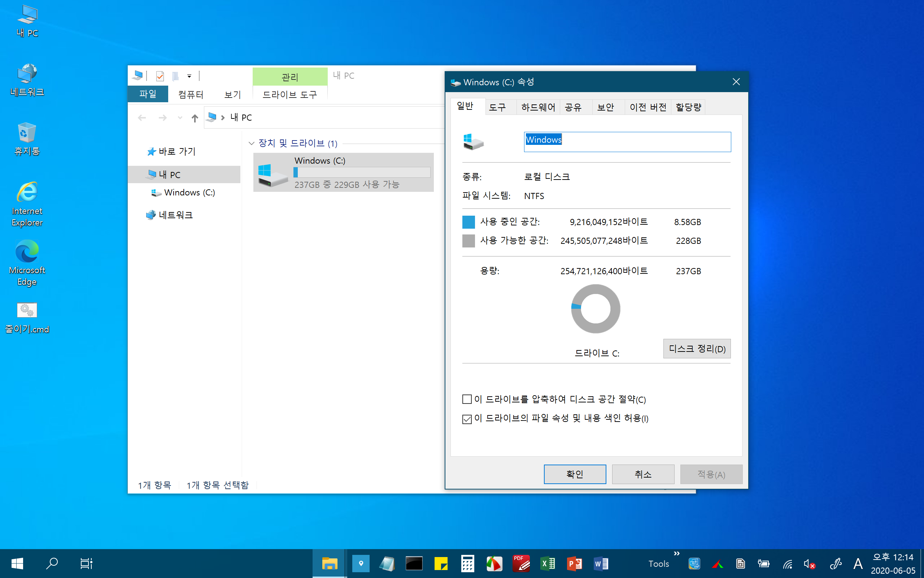The height and width of the screenshot is (578, 924).
Task: Open the 파일 ribbon tab
Action: pyautogui.click(x=148, y=94)
